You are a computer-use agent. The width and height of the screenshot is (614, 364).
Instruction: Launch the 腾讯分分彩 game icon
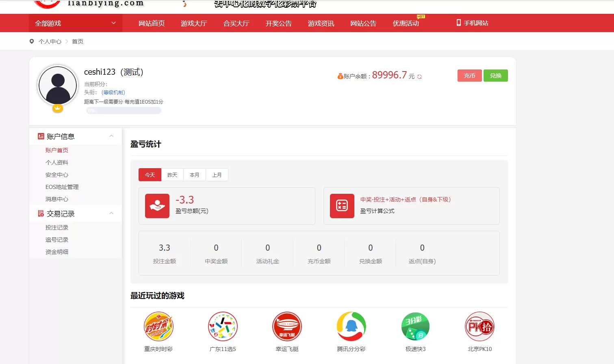coord(351,326)
